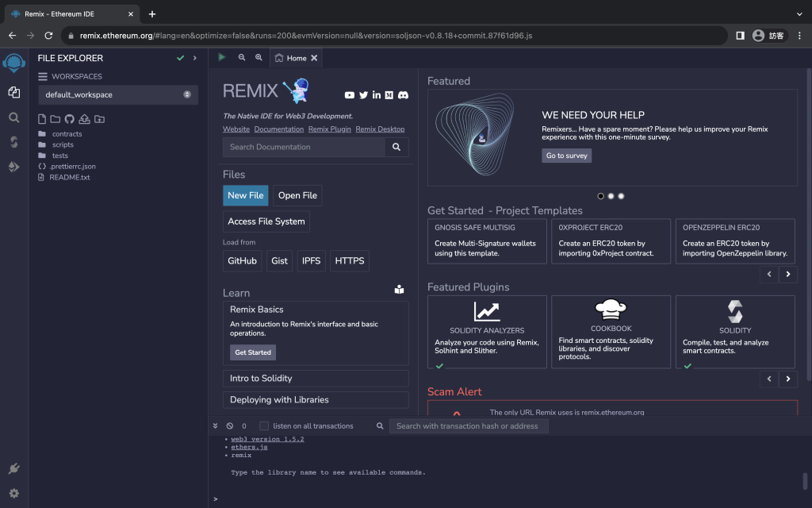This screenshot has width=812, height=508.
Task: Click Access File System button
Action: point(266,221)
